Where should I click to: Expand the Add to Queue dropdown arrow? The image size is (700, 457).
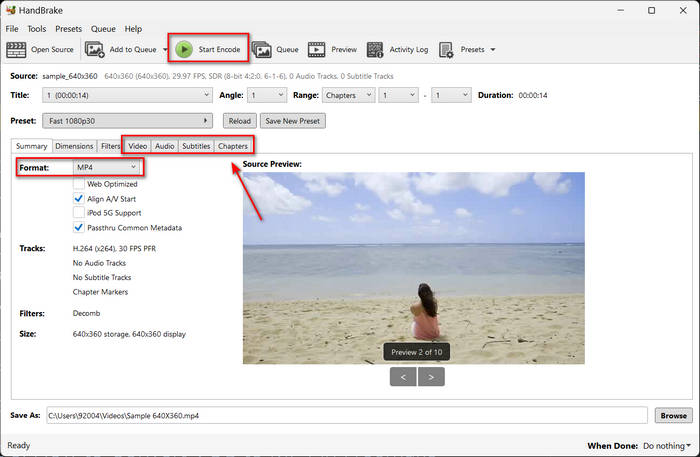point(165,50)
